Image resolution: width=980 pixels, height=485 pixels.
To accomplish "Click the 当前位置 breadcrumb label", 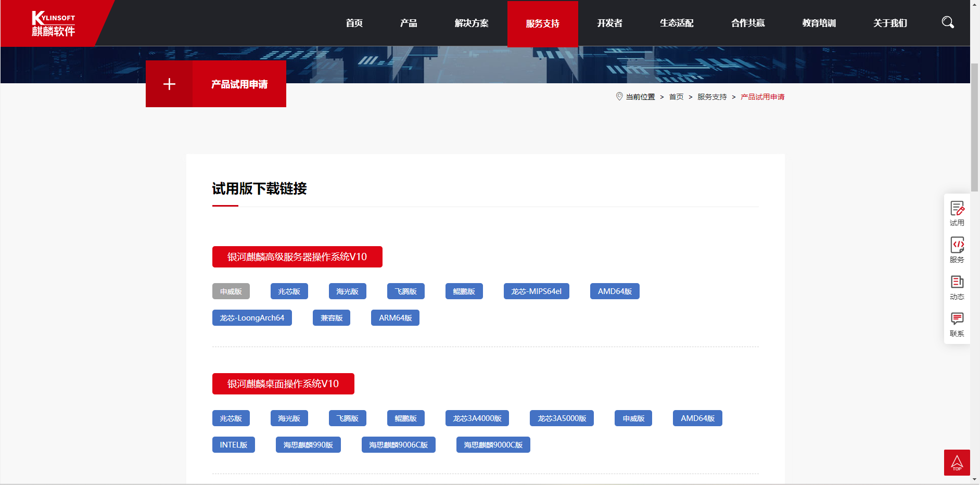I will [x=640, y=97].
